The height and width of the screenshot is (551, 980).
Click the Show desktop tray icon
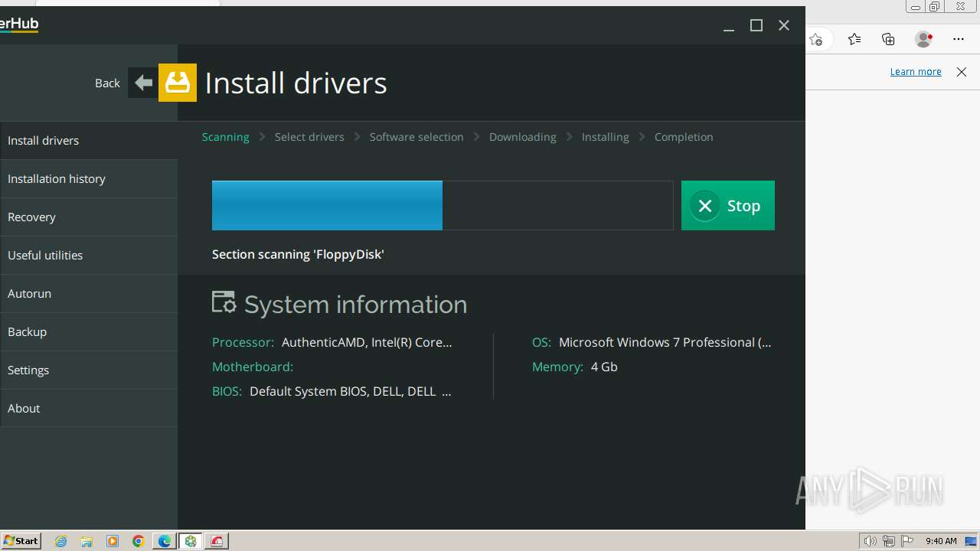970,541
